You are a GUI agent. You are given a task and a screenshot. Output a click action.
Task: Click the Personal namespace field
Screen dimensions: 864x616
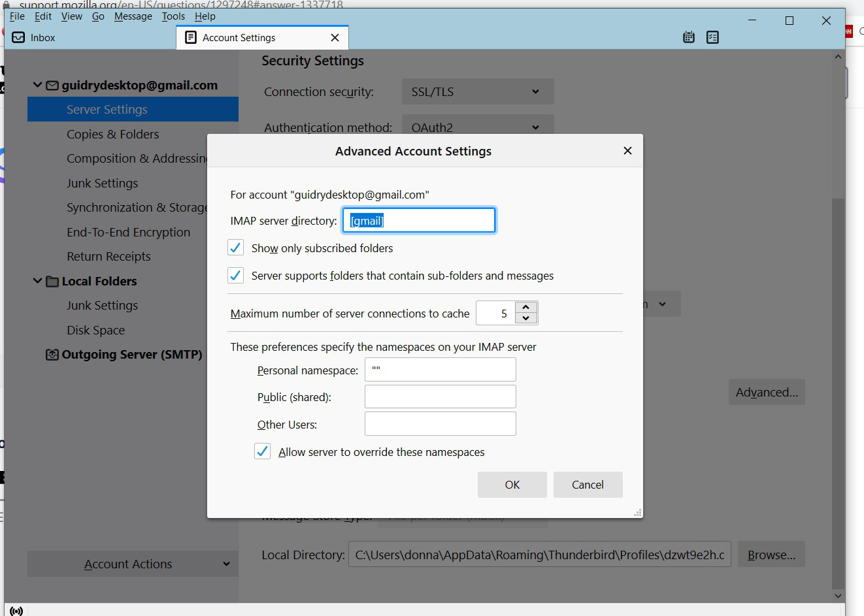[x=440, y=369]
